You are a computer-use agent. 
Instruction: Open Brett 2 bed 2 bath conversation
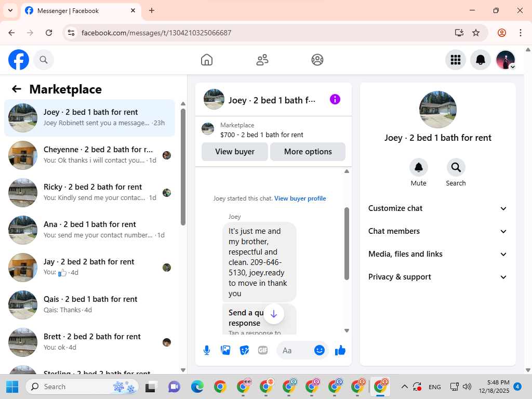point(89,342)
